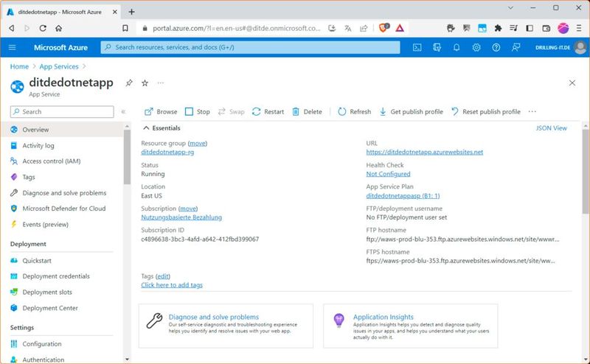
Task: Open Application Insights card
Action: point(411,326)
